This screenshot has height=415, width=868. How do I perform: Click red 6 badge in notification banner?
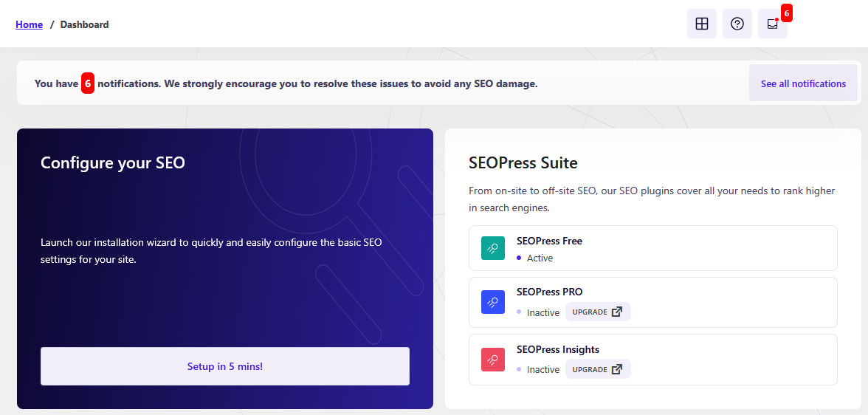pos(88,84)
